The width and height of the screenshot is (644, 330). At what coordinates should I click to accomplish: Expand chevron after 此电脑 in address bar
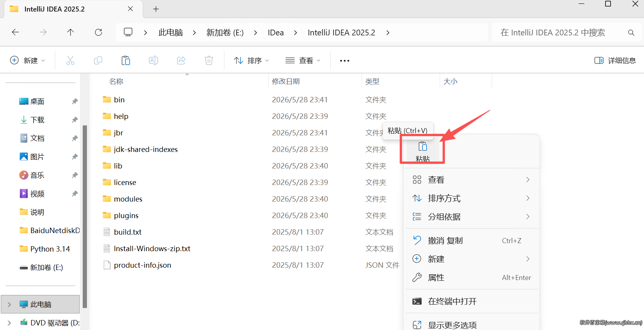pos(194,33)
